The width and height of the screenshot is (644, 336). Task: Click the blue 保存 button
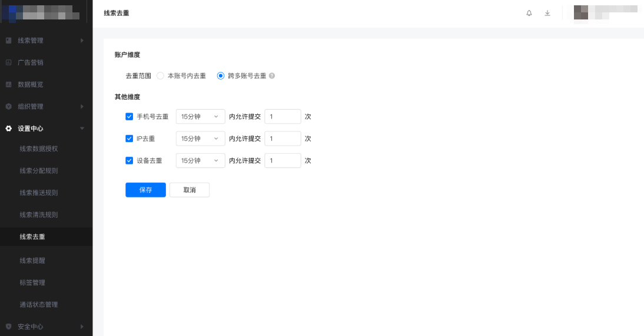[146, 190]
